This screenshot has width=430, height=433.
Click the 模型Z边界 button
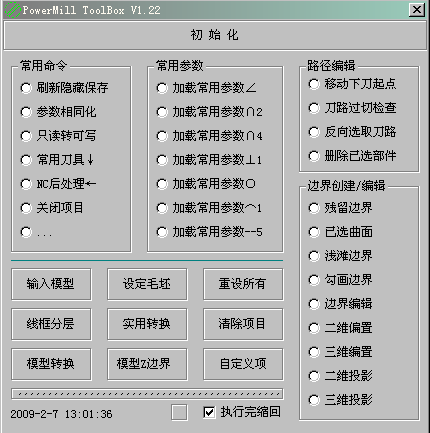pos(147,364)
